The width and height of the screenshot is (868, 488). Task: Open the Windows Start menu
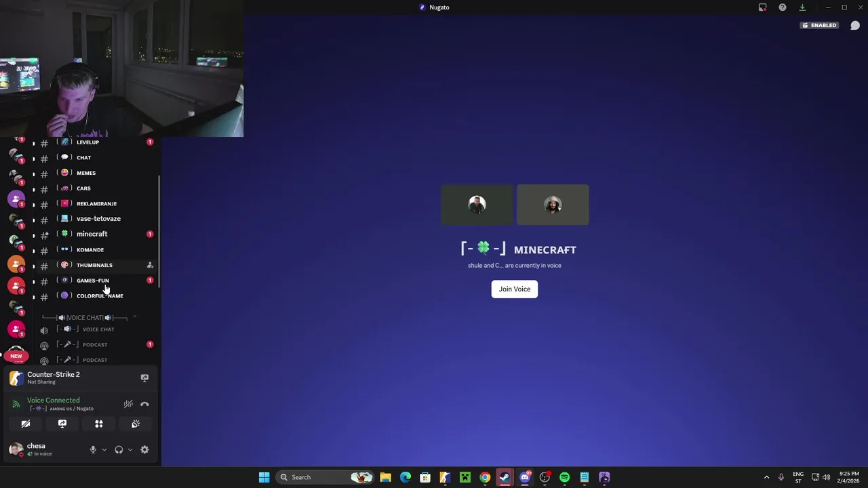(x=264, y=477)
